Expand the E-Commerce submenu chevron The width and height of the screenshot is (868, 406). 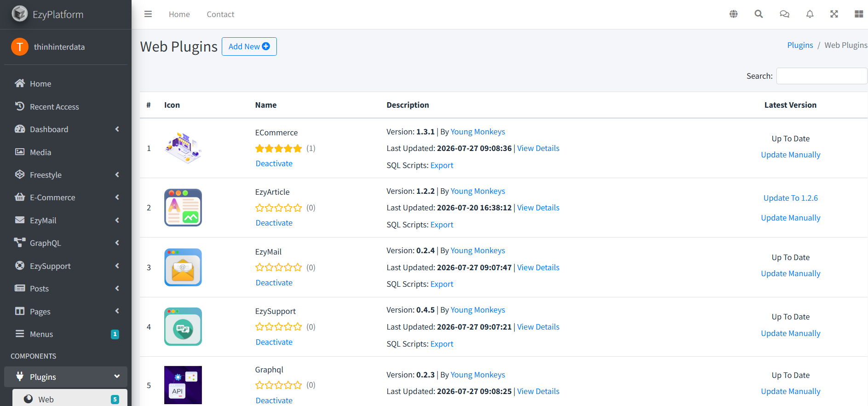click(117, 197)
